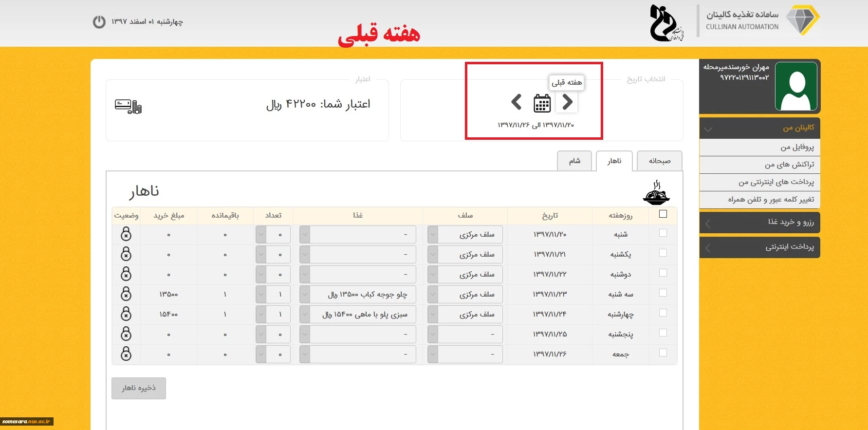Click lock status icon for 1397/11/21 row

pos(126,254)
